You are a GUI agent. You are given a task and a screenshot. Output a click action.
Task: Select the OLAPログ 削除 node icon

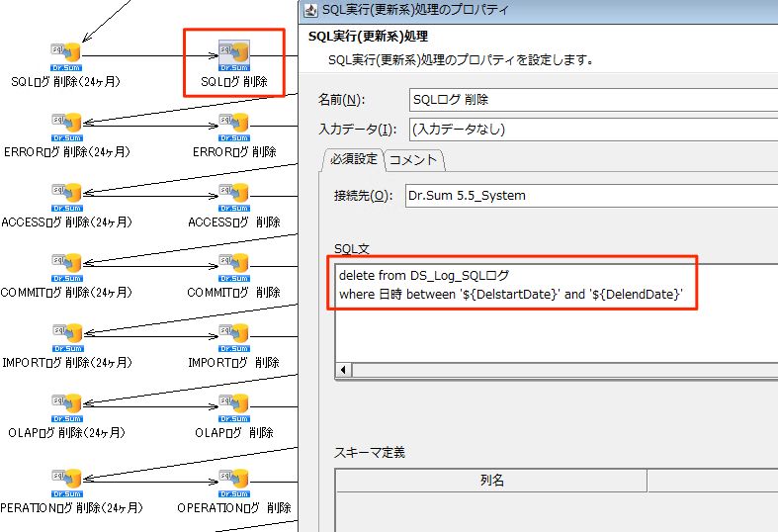[233, 408]
